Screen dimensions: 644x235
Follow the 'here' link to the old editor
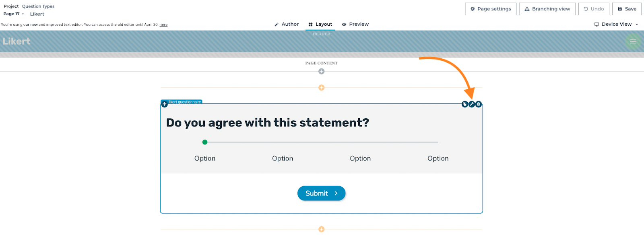(163, 25)
